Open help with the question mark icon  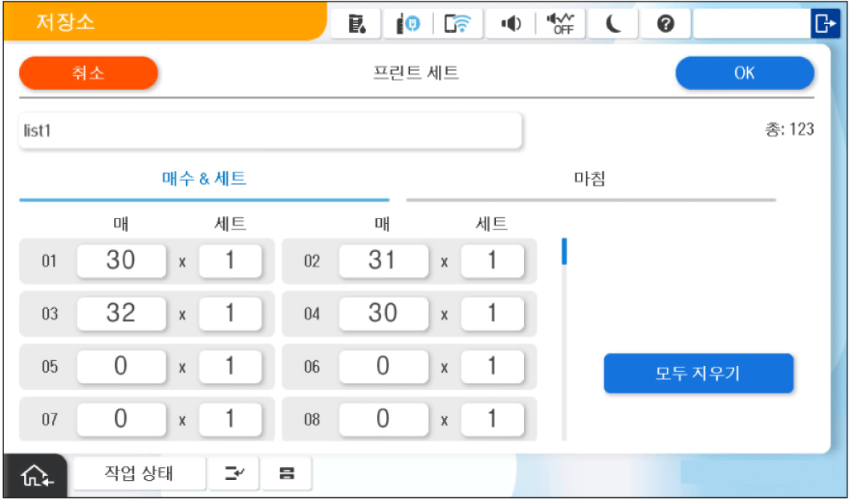pyautogui.click(x=664, y=25)
